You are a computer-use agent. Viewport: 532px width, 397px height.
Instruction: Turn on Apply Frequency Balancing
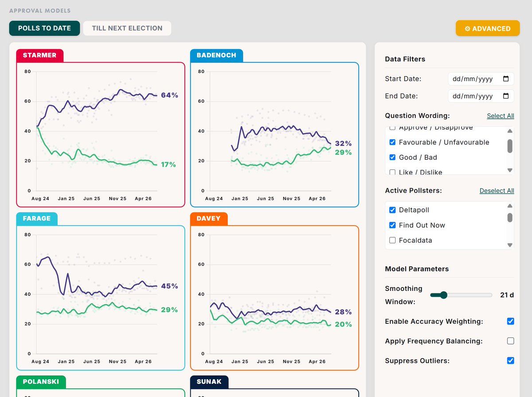[x=511, y=341]
